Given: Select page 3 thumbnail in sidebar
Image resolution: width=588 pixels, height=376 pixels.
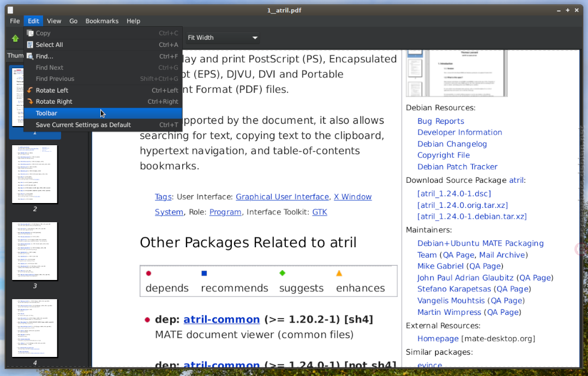Looking at the screenshot, I should click(x=34, y=251).
